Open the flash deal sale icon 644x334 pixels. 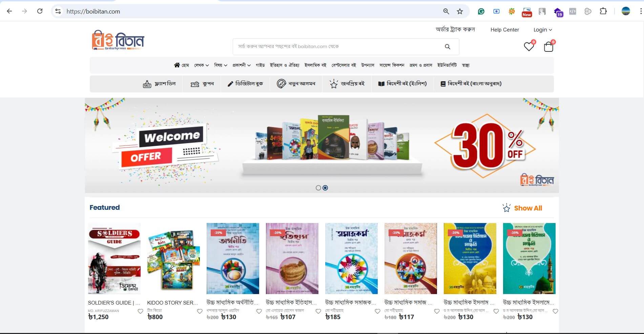click(147, 84)
